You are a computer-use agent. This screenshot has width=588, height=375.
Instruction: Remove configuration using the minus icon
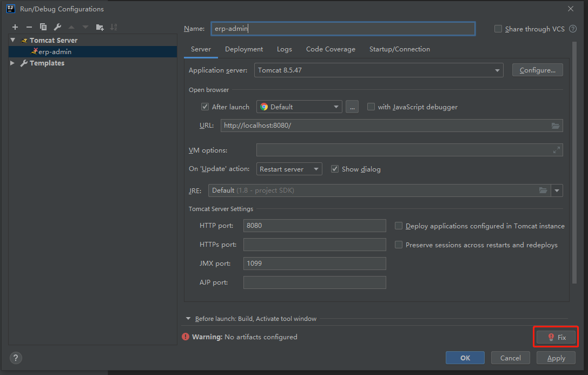pos(29,27)
